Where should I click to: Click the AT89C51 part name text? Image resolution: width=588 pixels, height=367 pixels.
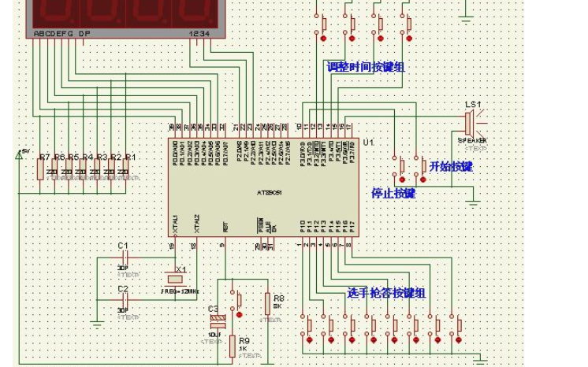(270, 193)
